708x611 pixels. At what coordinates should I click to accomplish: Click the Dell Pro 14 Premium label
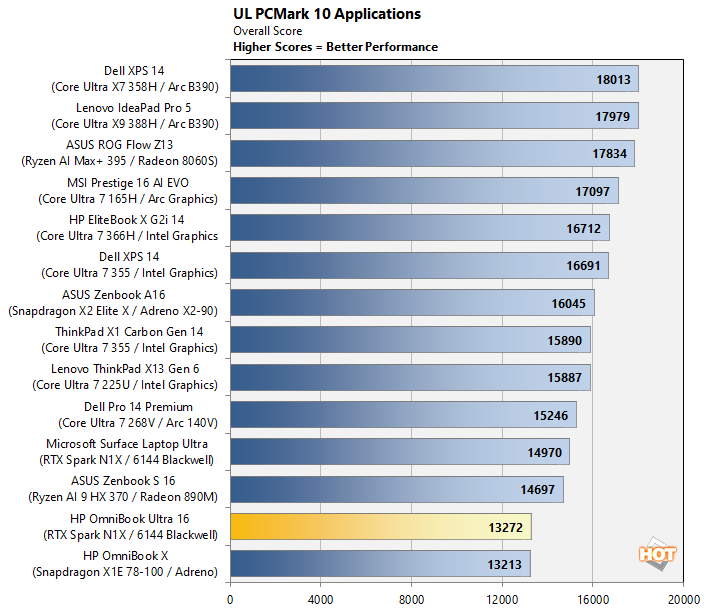pyautogui.click(x=138, y=415)
